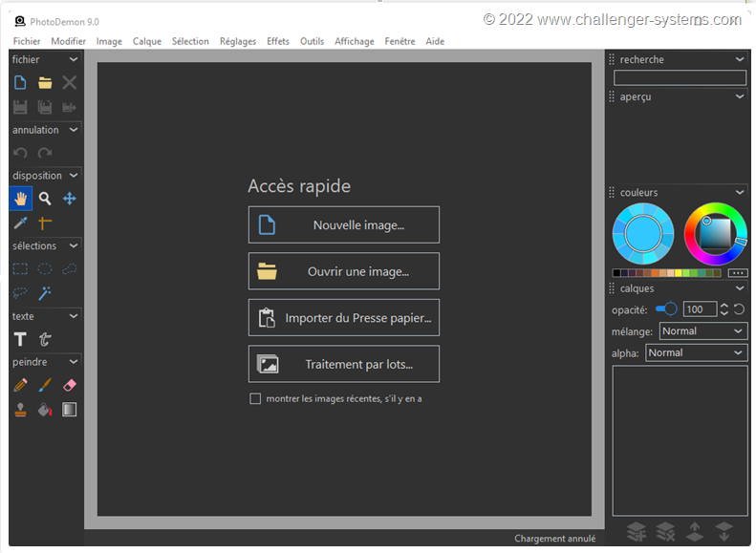The width and height of the screenshot is (756, 553).
Task: Collapse the peindre panel
Action: click(x=74, y=362)
